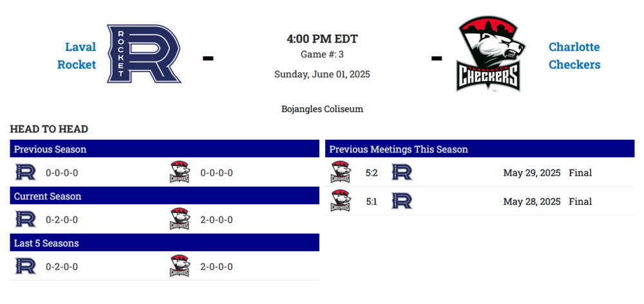
Task: Click Rocket logo under Previous Season
Action: pyautogui.click(x=26, y=173)
